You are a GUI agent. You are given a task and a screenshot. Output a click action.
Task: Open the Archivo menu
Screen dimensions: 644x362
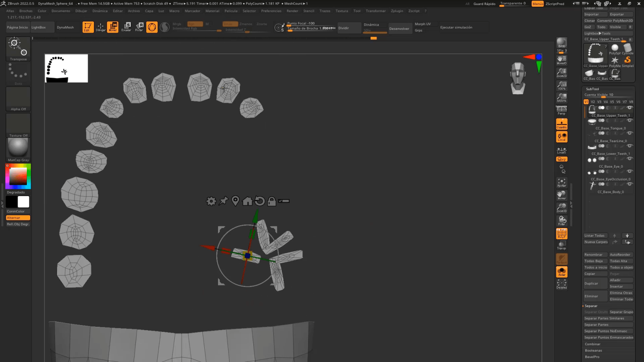(134, 11)
